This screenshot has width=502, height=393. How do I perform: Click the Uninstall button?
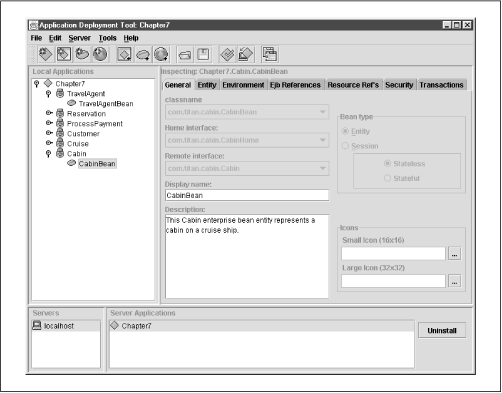coord(442,331)
